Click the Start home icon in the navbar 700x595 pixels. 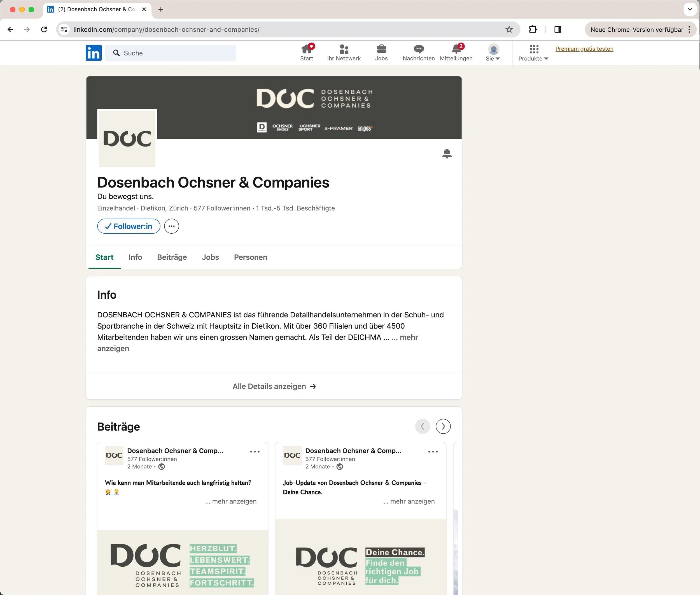306,49
